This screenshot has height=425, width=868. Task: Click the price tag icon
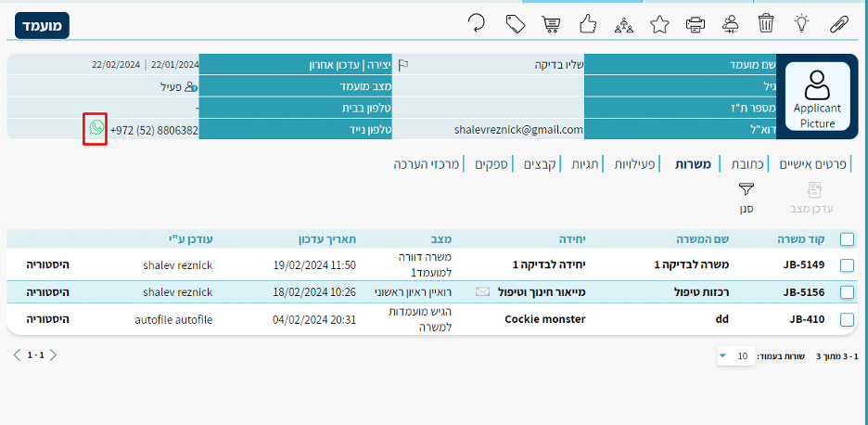[x=516, y=24]
